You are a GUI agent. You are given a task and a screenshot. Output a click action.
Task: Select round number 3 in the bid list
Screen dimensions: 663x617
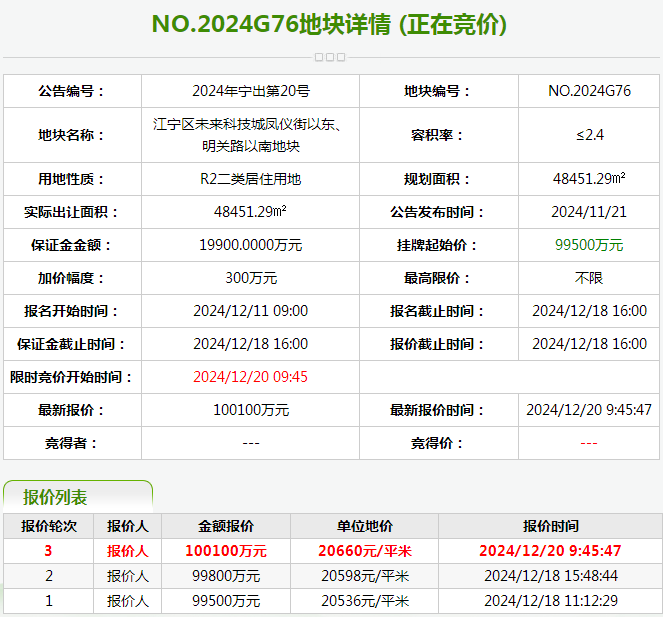[x=48, y=551]
